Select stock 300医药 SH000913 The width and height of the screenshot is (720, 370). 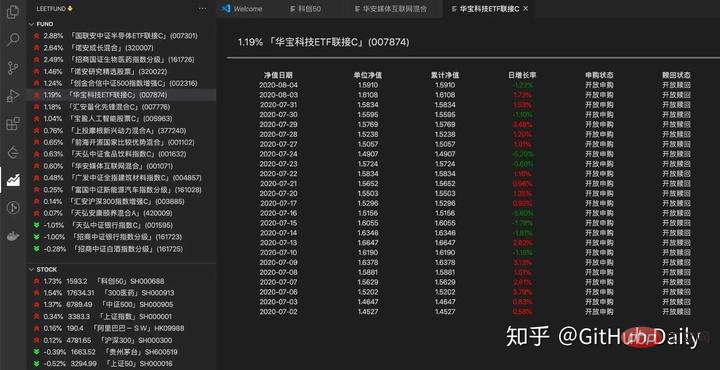coord(122,293)
